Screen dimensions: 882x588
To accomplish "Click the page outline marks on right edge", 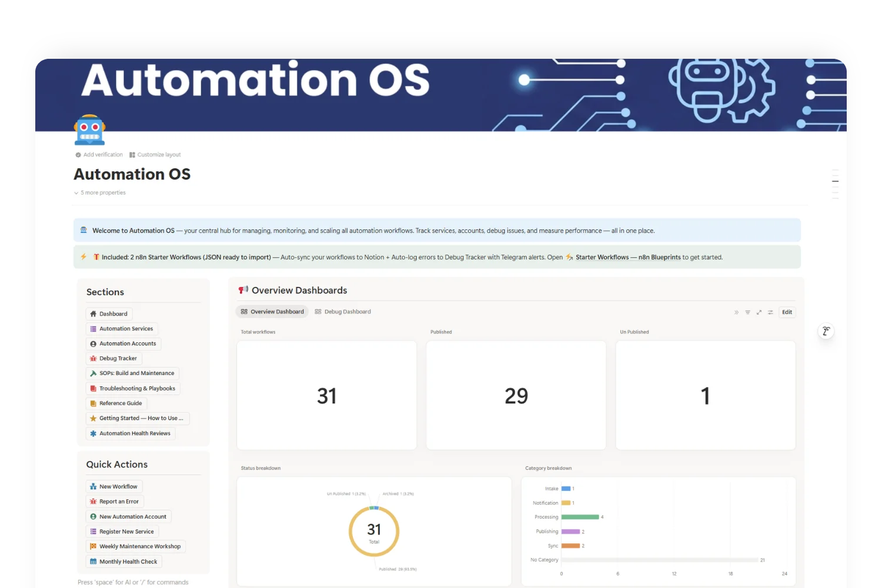I will [835, 184].
